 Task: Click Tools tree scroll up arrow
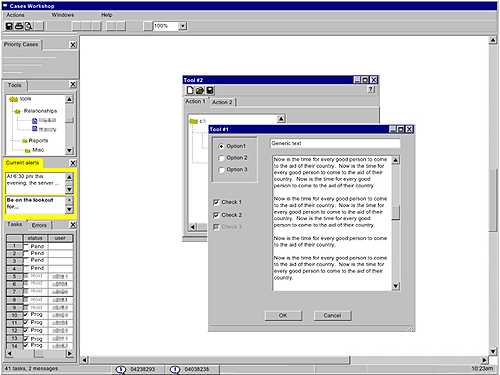click(x=69, y=99)
